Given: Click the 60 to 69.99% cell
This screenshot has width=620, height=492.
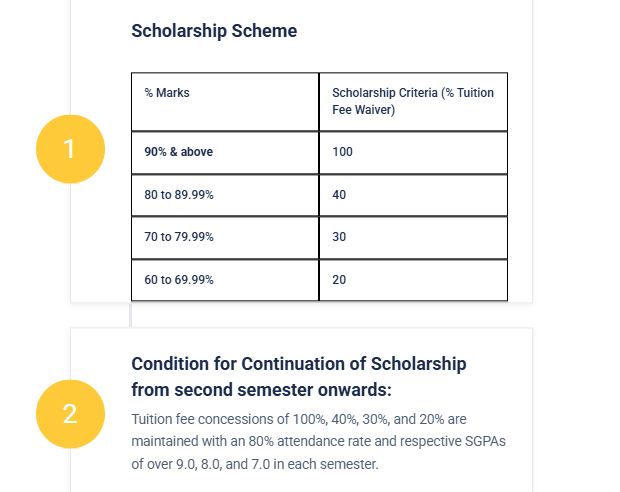Looking at the screenshot, I should tap(225, 280).
